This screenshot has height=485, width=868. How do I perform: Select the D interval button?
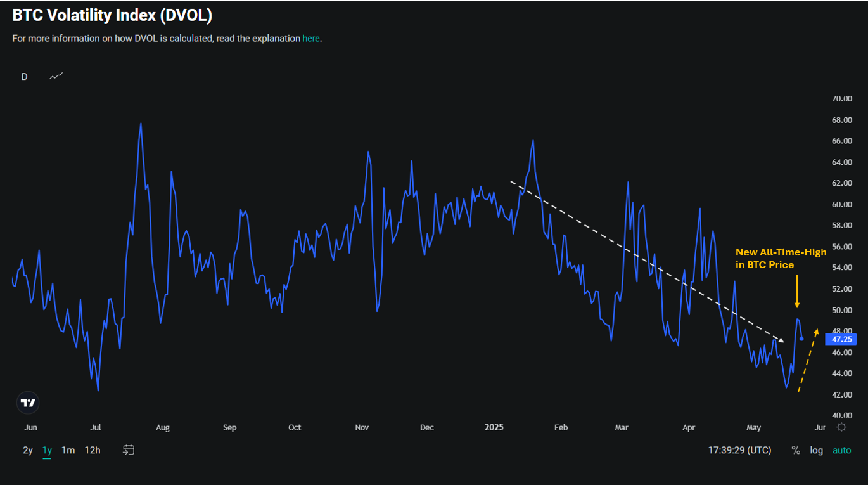24,77
